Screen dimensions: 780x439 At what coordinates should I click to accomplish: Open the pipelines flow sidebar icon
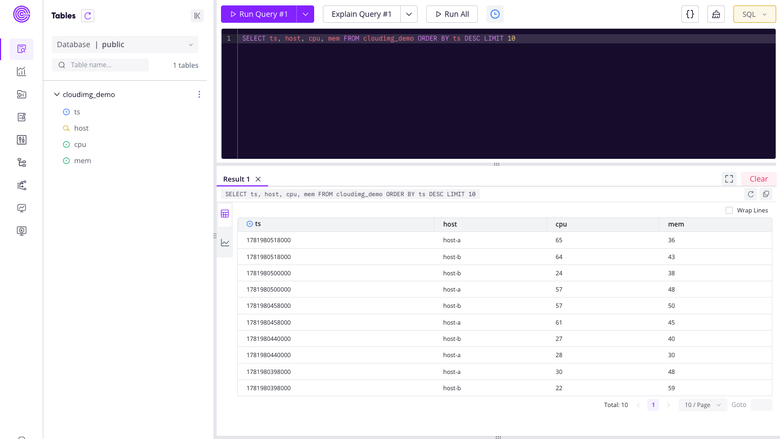[21, 163]
